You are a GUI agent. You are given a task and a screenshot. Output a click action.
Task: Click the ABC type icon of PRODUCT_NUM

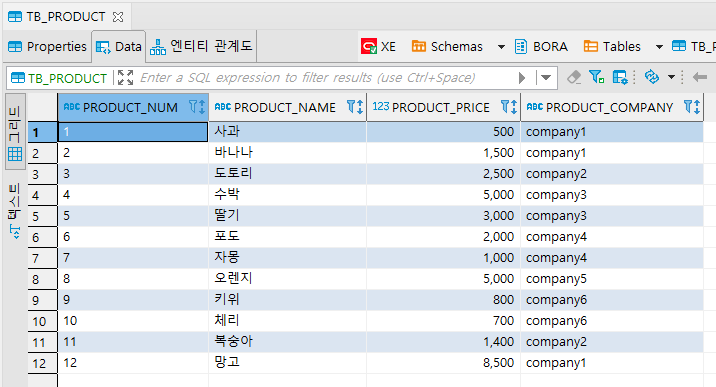[x=72, y=107]
